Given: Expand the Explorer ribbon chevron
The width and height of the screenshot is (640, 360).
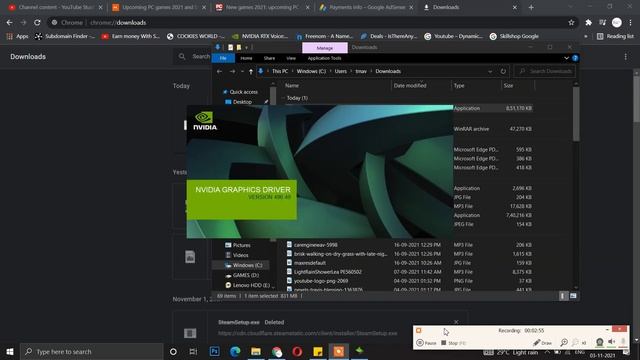Looking at the screenshot, I should tap(567, 58).
